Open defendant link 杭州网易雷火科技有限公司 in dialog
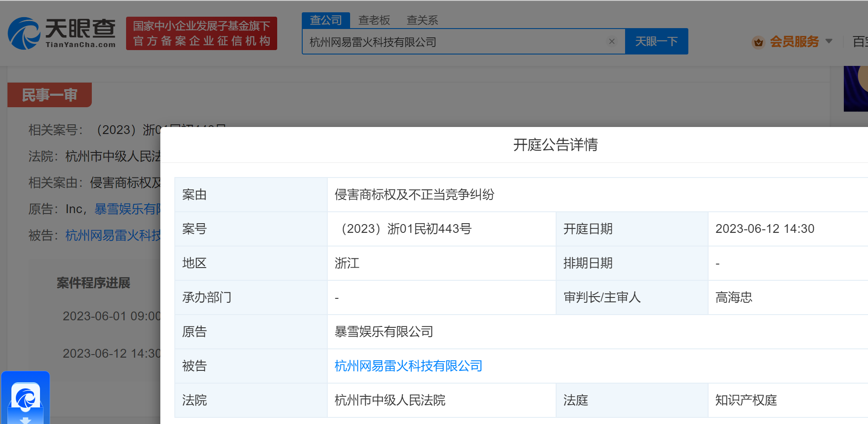868x424 pixels. [408, 366]
